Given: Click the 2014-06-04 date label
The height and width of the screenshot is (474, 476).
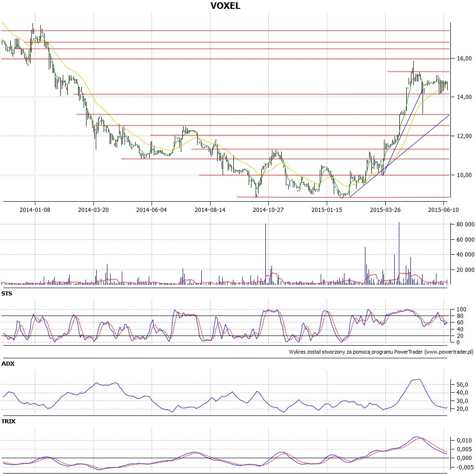Looking at the screenshot, I should [x=152, y=210].
